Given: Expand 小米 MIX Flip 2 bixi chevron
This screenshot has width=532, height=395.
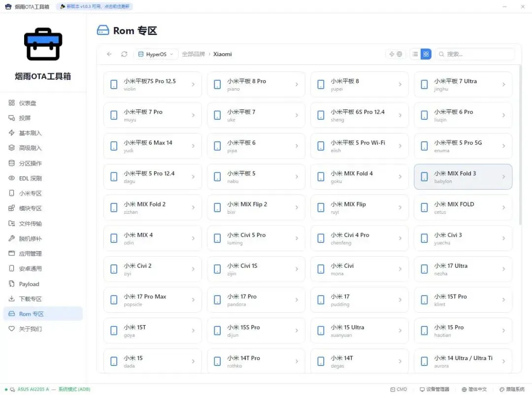Looking at the screenshot, I should [x=297, y=207].
